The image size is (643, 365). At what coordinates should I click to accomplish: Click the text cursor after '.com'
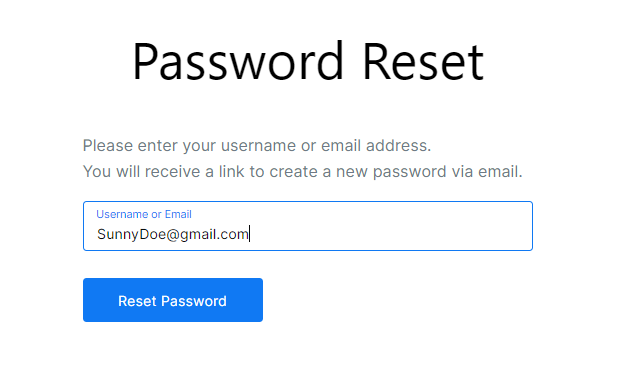click(x=250, y=234)
